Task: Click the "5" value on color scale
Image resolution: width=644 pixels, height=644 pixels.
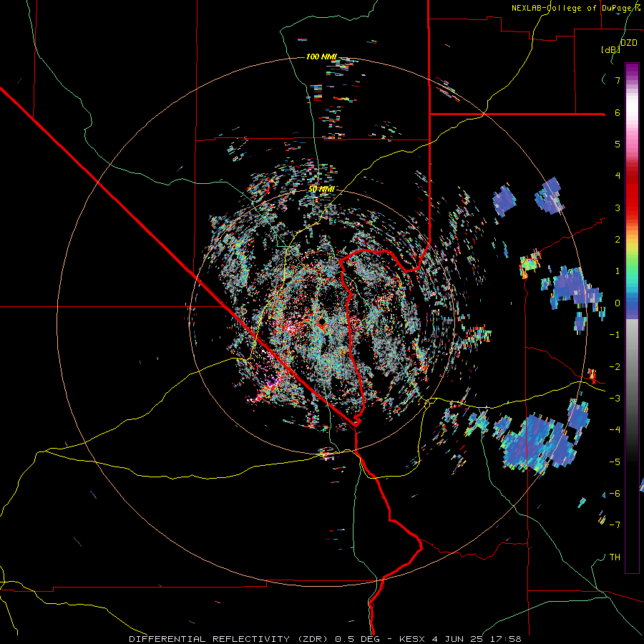Action: (x=618, y=144)
